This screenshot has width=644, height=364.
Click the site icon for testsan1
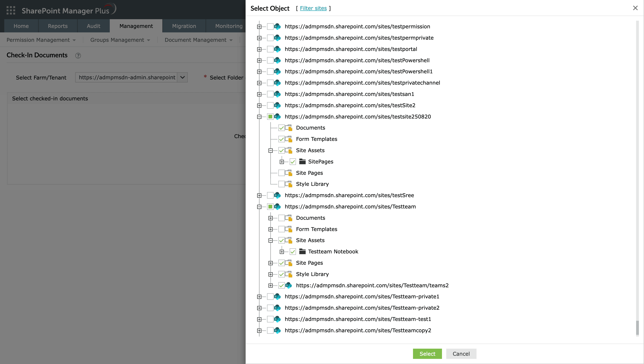[x=277, y=94]
